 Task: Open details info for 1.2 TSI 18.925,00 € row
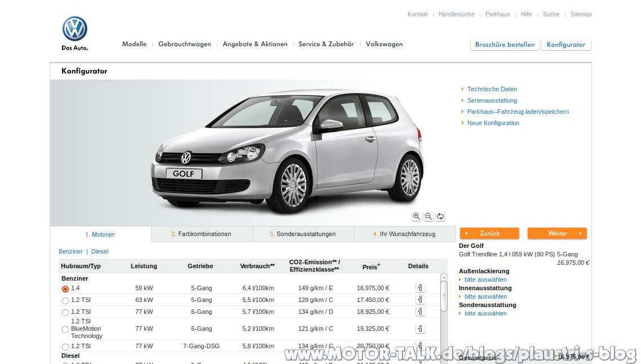[420, 311]
